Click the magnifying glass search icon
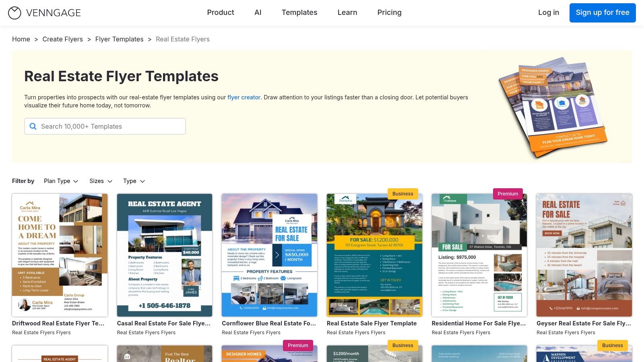Image resolution: width=644 pixels, height=362 pixels. (33, 126)
